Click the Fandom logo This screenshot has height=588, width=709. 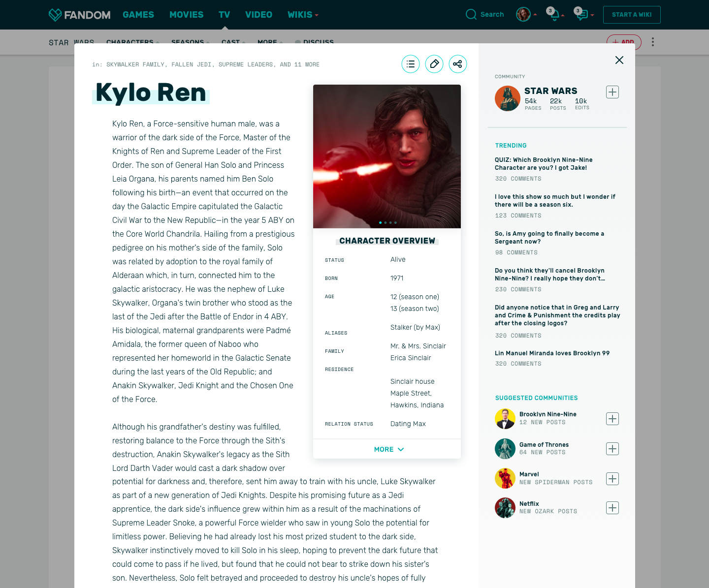click(79, 14)
